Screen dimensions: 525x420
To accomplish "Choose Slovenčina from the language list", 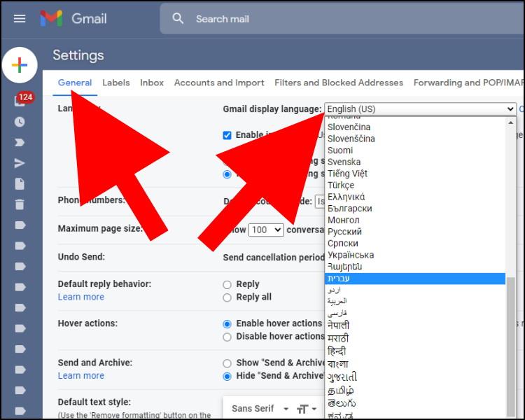I will click(x=415, y=127).
